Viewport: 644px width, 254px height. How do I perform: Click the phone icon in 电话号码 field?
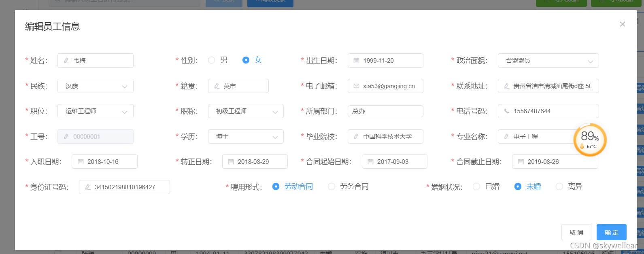507,111
